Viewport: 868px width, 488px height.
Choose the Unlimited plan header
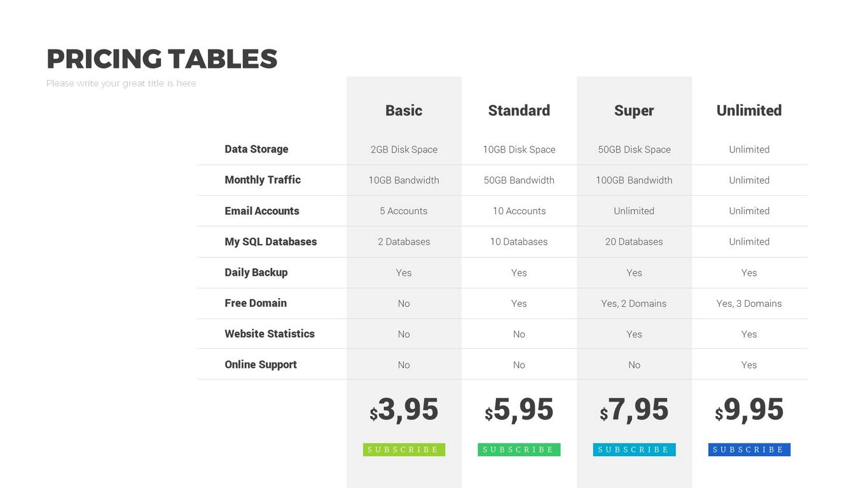click(x=749, y=111)
